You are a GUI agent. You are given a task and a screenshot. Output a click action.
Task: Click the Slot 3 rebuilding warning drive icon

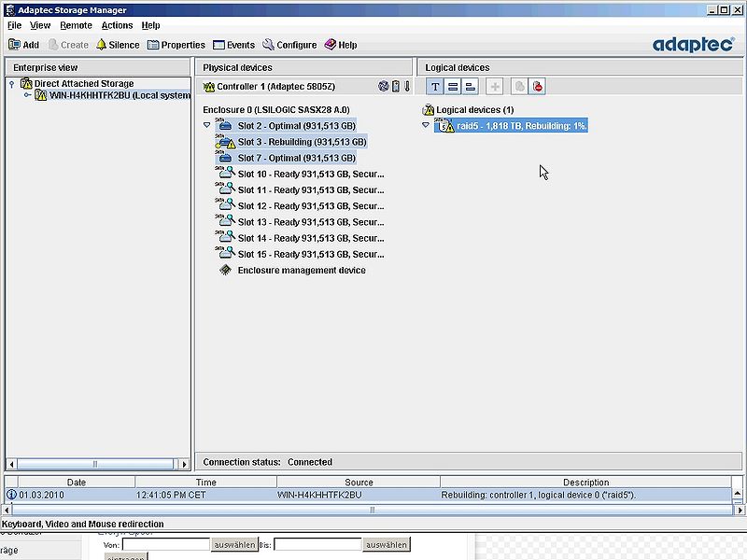[x=225, y=142]
